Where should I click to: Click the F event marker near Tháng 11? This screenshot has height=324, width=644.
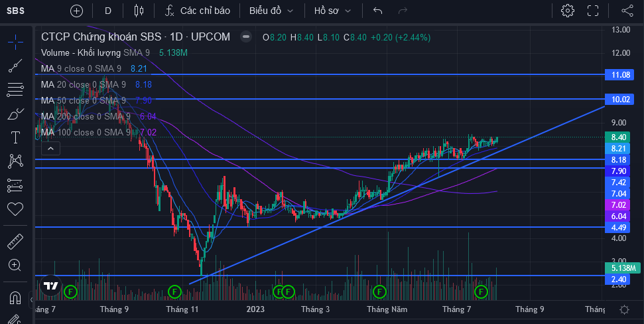click(x=174, y=292)
